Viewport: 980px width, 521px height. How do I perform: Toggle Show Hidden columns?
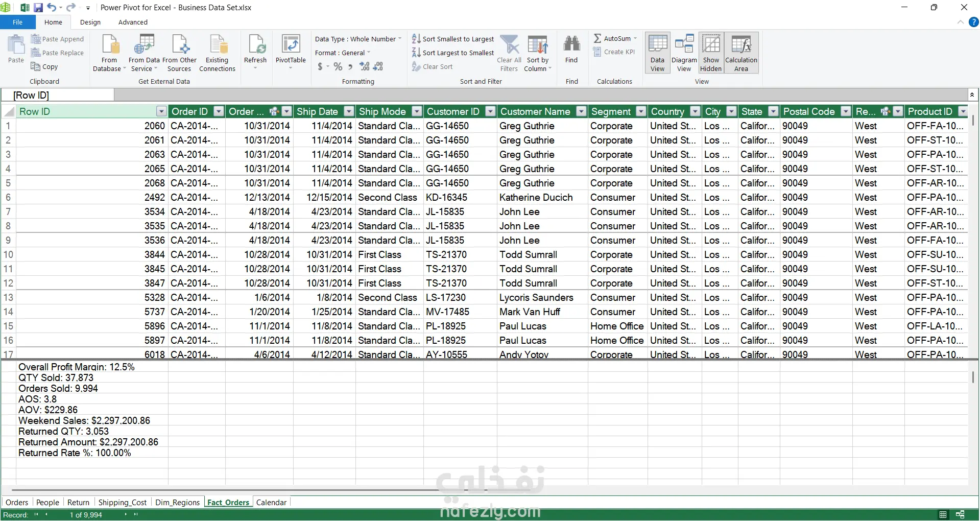pyautogui.click(x=711, y=53)
